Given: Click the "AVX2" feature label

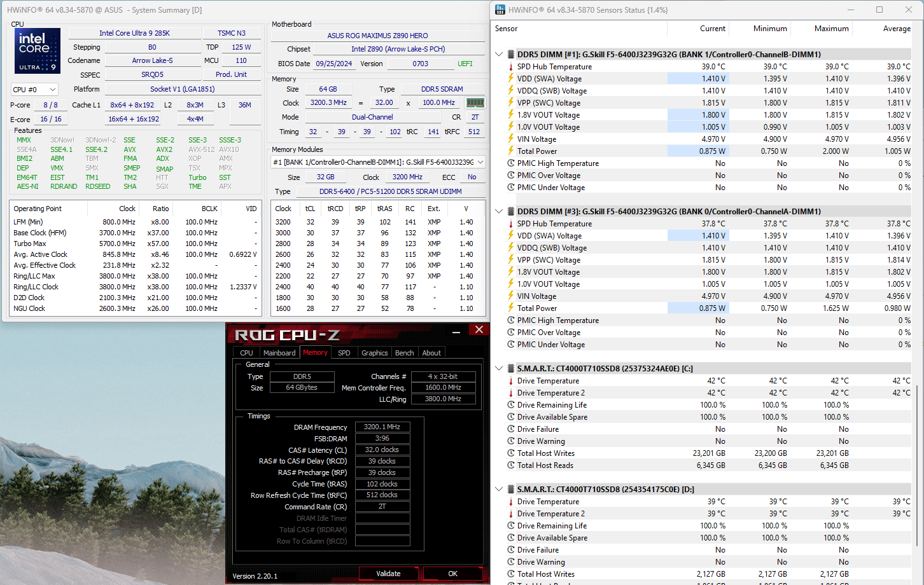Looking at the screenshot, I should pyautogui.click(x=164, y=149).
